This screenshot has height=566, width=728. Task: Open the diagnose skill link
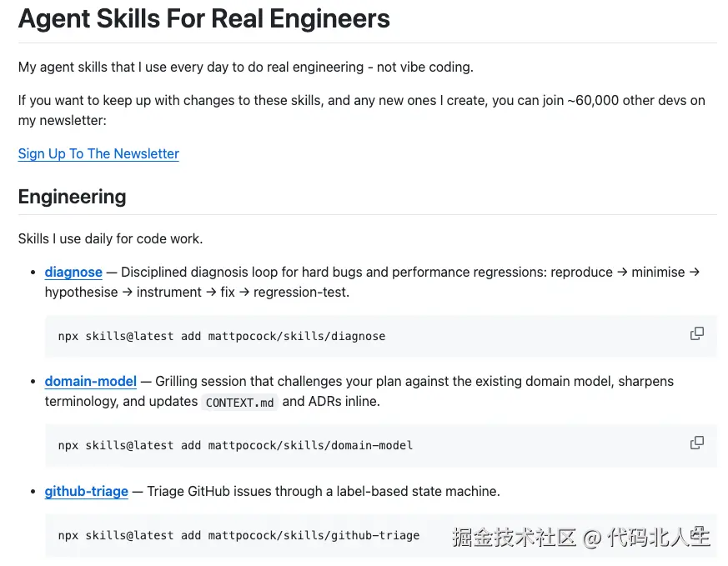73,273
